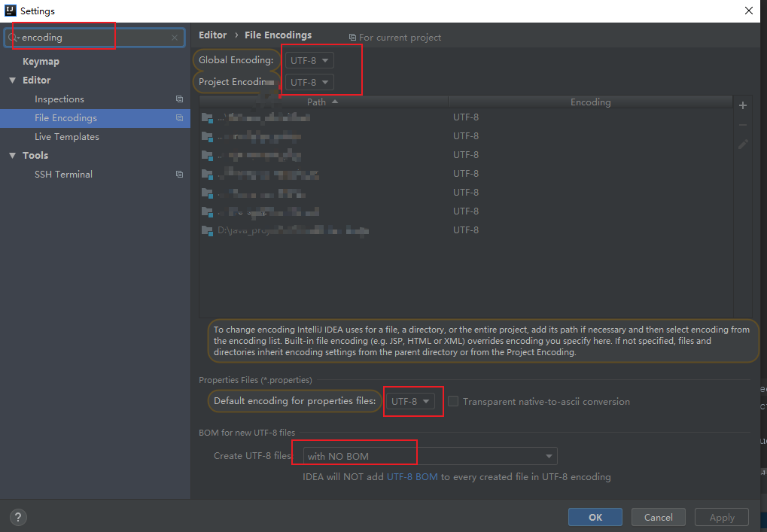Click the For current project icon
767x532 pixels.
coord(352,38)
